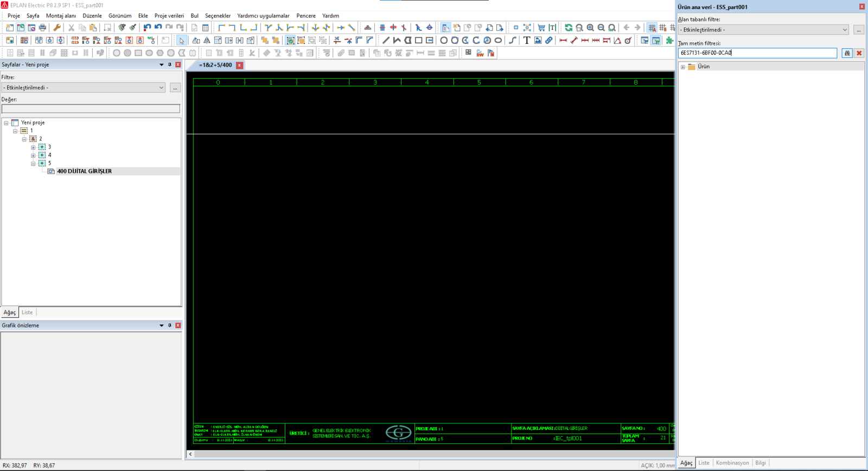Select the Polyline drawing tool

point(397,40)
